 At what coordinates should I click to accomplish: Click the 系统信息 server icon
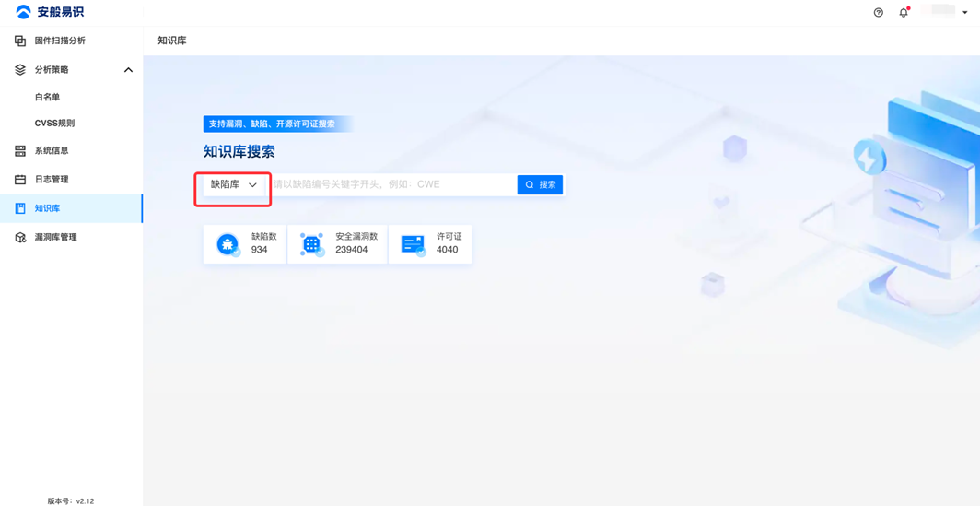(20, 150)
